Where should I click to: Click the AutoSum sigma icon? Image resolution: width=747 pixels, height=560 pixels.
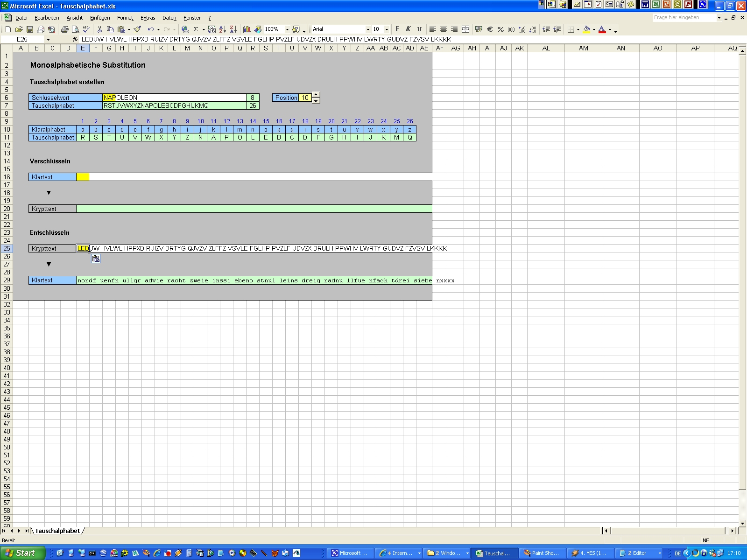point(196,29)
